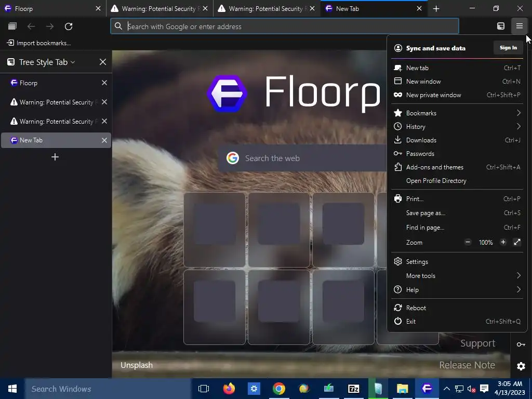Screen dimensions: 532x399
Task: Select Save page as...
Action: pos(457,213)
